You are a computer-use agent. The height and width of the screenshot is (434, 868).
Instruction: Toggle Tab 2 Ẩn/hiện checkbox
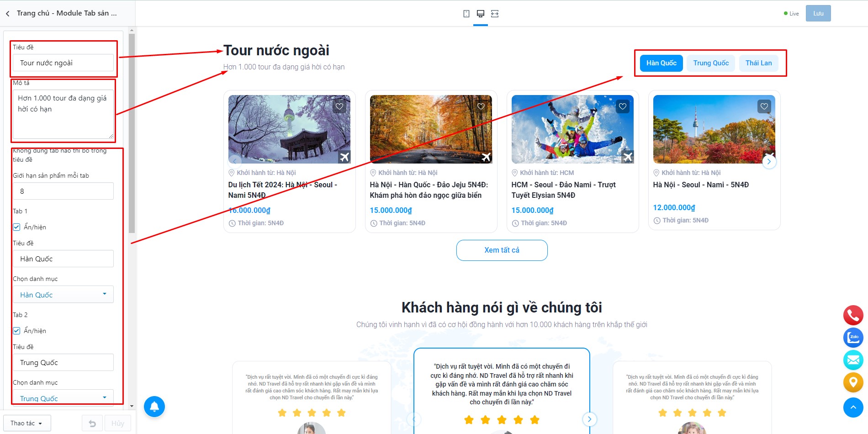(x=17, y=331)
